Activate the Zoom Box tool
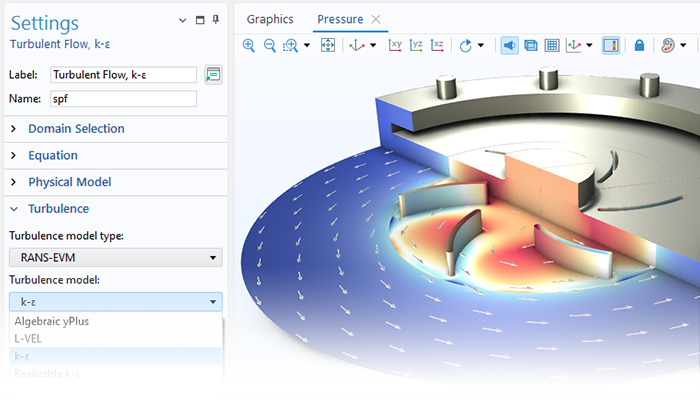 (x=290, y=45)
